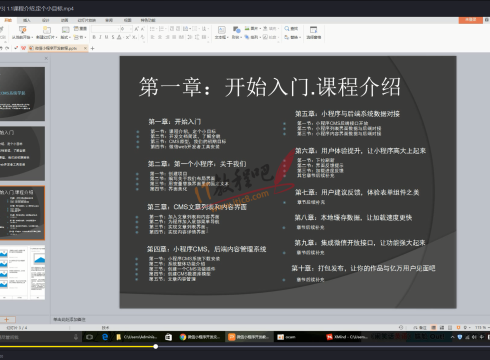This screenshot has height=360, width=490.
Task: Switch to slide sorter view in status bar
Action: point(442,328)
